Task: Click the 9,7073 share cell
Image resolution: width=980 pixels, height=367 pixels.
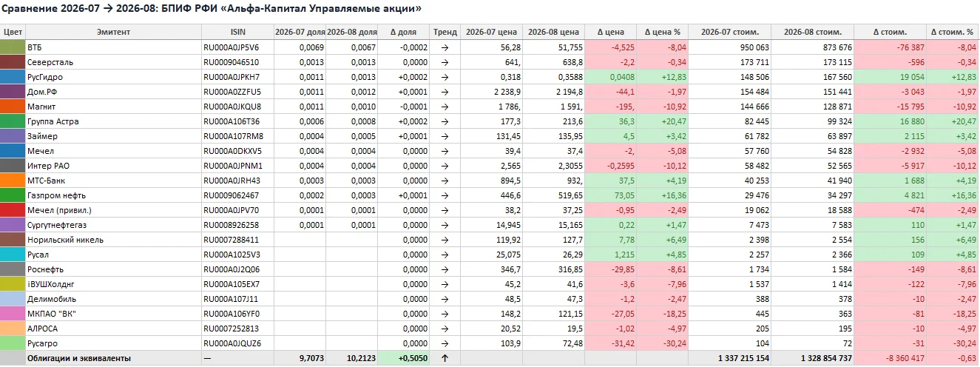Action: click(300, 358)
